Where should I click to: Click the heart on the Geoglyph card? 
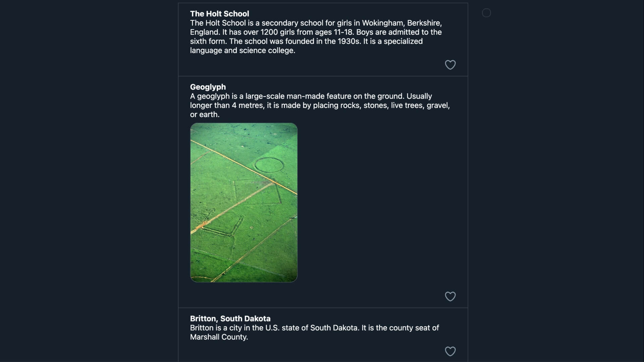(450, 296)
